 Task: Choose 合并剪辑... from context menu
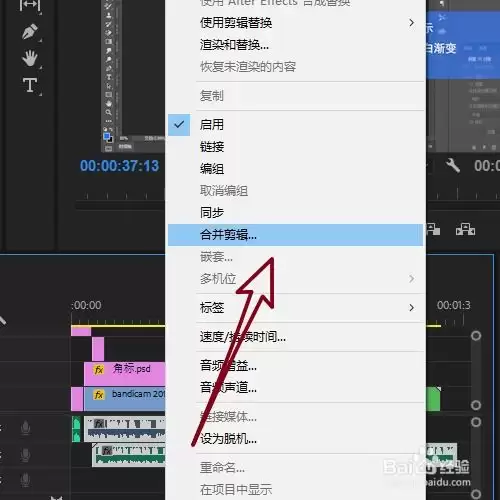click(295, 235)
